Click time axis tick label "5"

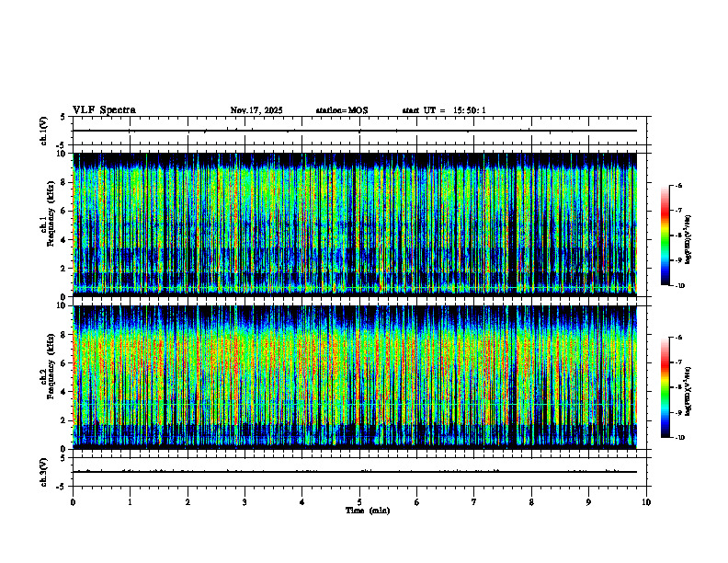point(359,502)
